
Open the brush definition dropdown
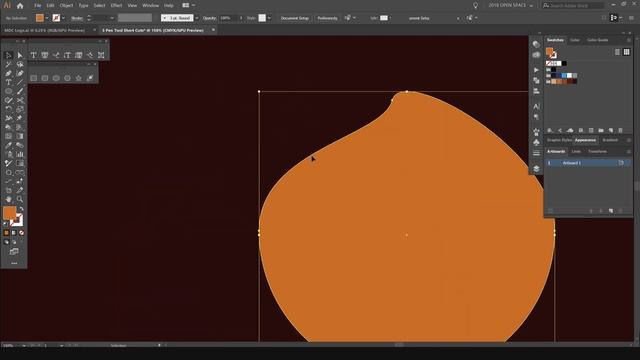[197, 18]
